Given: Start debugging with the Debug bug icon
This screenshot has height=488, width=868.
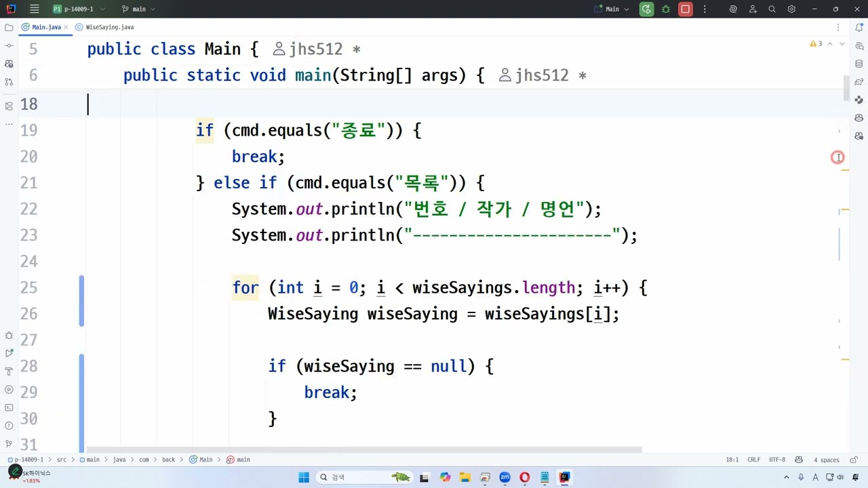Looking at the screenshot, I should 666,9.
